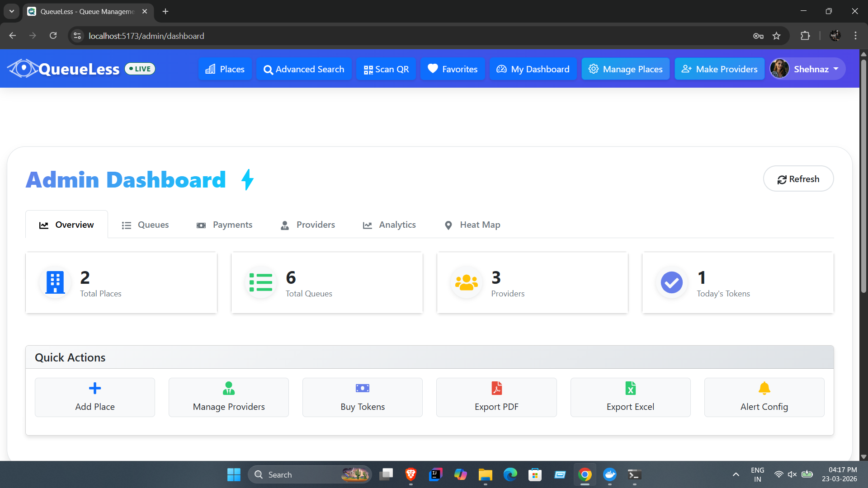Click the Windows taskbar Search box

click(310, 474)
